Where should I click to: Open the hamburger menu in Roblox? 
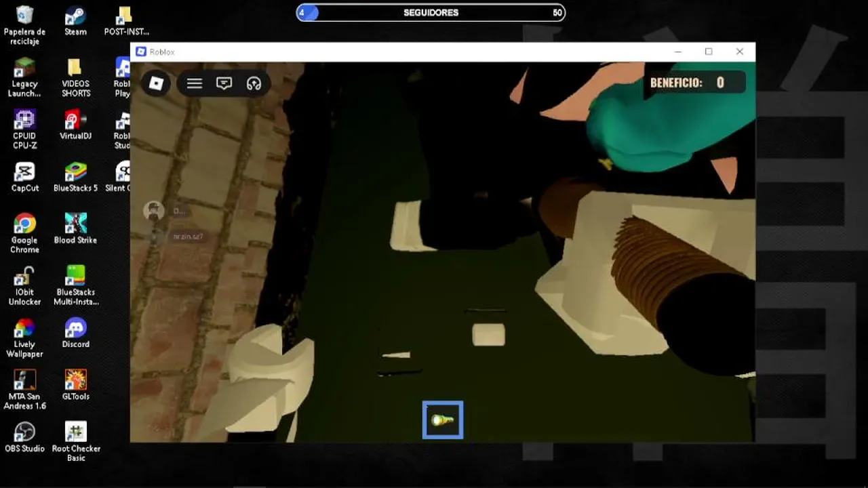click(x=195, y=83)
